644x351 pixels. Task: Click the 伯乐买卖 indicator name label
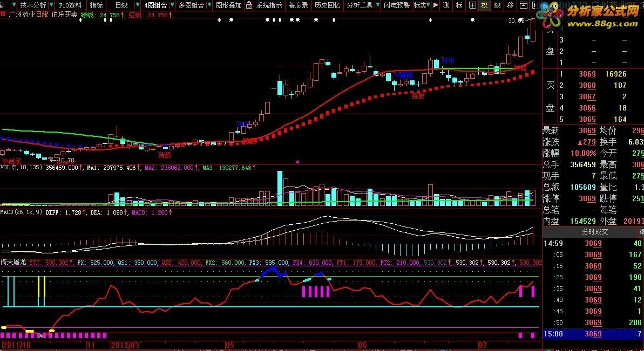click(x=64, y=15)
